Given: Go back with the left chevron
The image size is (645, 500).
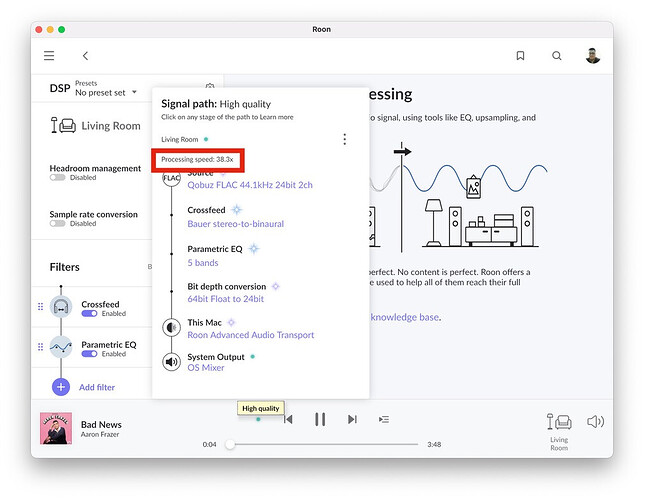Looking at the screenshot, I should coord(85,56).
